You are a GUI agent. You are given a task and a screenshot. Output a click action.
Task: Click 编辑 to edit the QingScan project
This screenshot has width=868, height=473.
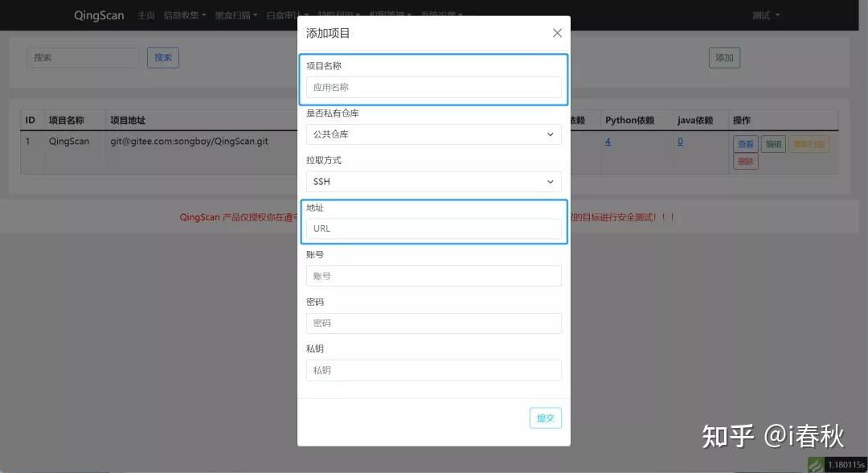click(773, 143)
